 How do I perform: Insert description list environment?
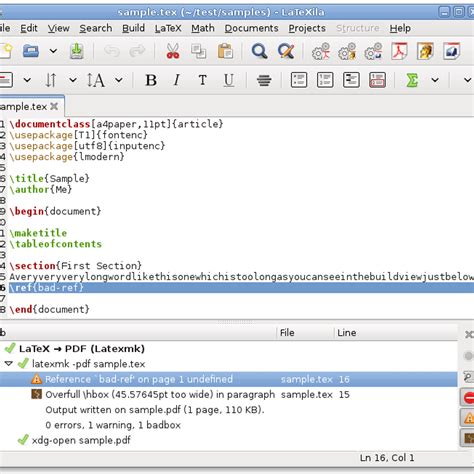tap(351, 80)
